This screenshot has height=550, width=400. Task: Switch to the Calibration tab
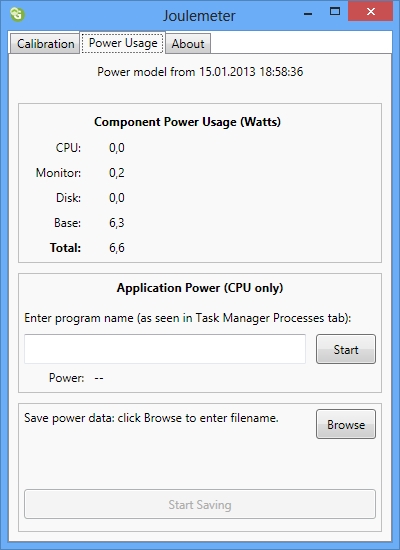coord(45,44)
